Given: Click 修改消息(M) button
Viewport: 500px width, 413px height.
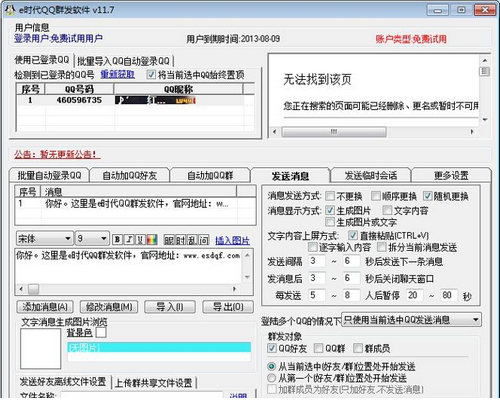Looking at the screenshot, I should point(109,307).
